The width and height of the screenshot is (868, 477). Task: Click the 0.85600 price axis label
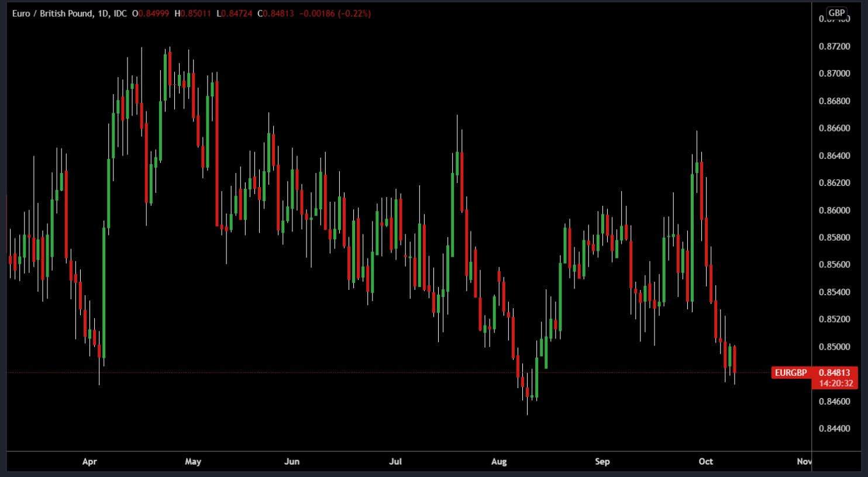tap(835, 265)
